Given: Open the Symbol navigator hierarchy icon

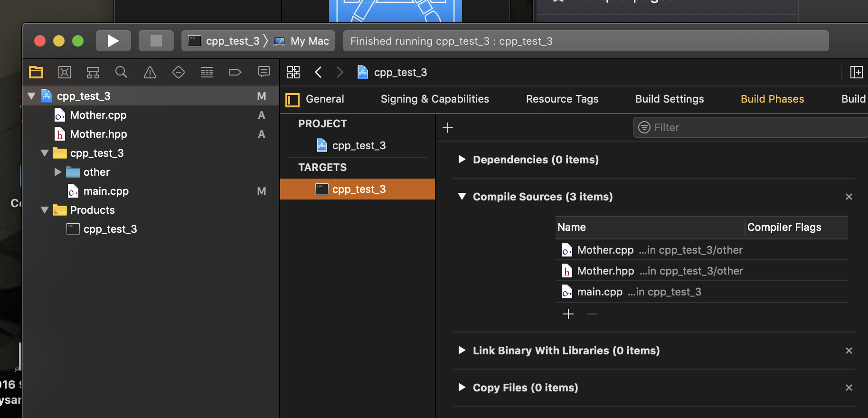Looking at the screenshot, I should point(93,72).
